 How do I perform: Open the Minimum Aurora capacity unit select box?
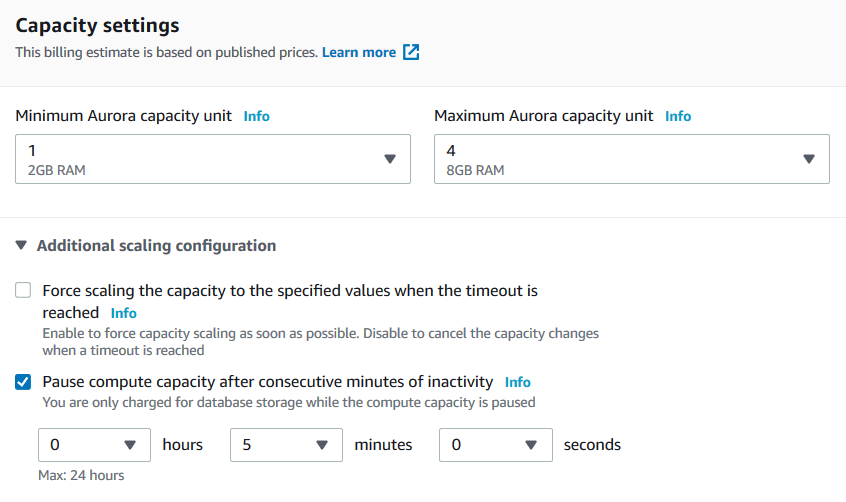pos(200,159)
